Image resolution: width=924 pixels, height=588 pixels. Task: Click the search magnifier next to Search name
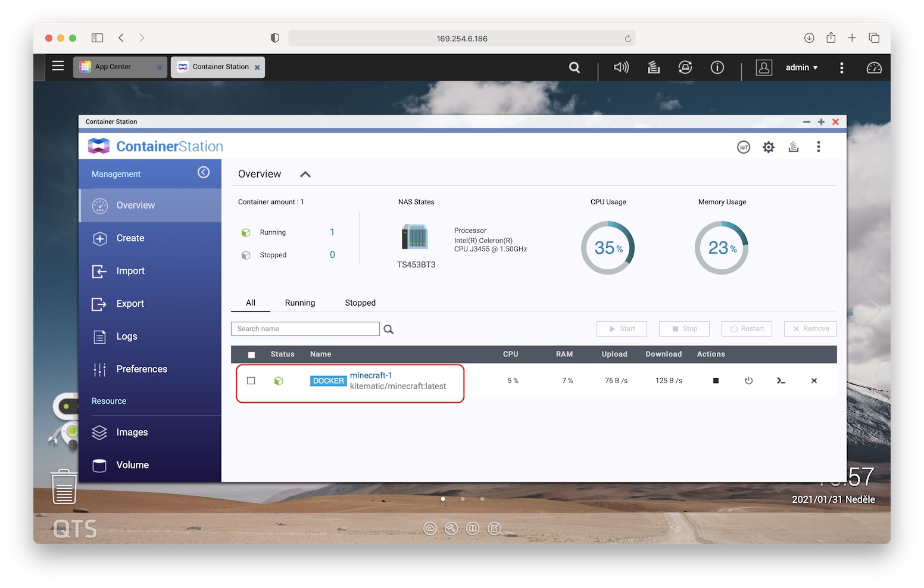click(389, 329)
